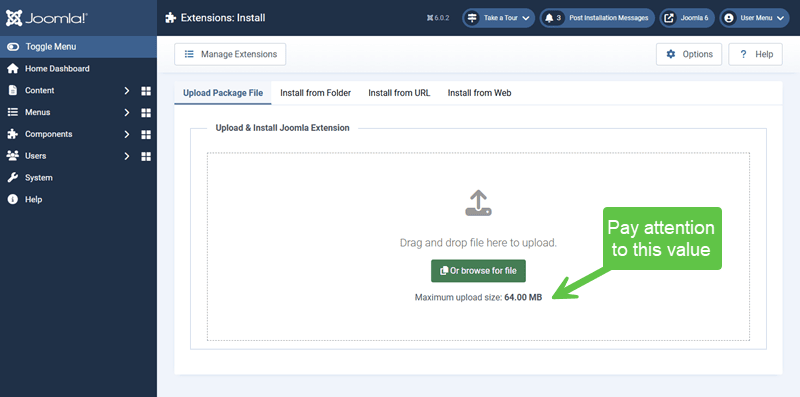Click the Drag and drop file text
The height and width of the screenshot is (397, 800).
[x=478, y=243]
